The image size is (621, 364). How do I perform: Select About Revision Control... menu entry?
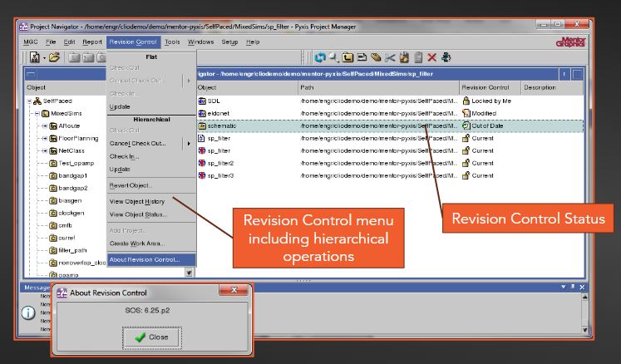(x=151, y=260)
